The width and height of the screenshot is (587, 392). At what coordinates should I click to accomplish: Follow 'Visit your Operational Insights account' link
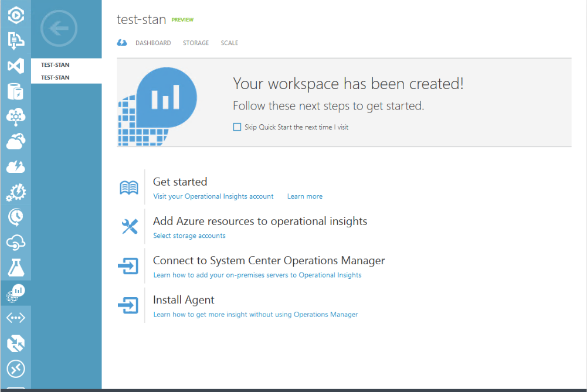(213, 197)
